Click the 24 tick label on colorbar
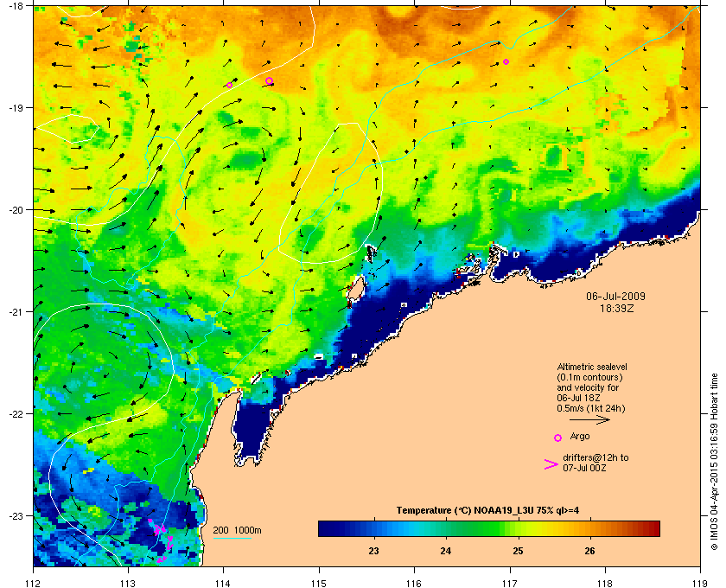 pyautogui.click(x=445, y=551)
